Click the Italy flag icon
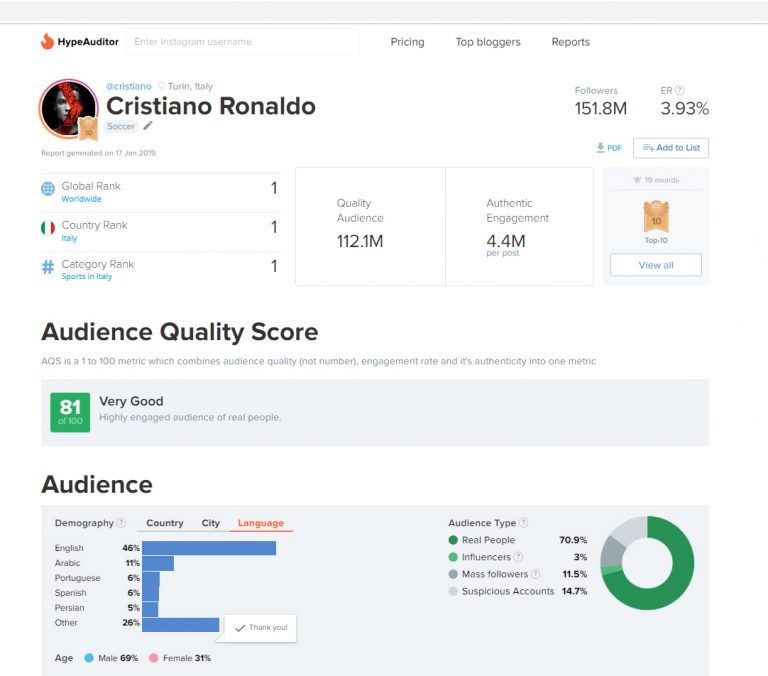 coord(48,228)
